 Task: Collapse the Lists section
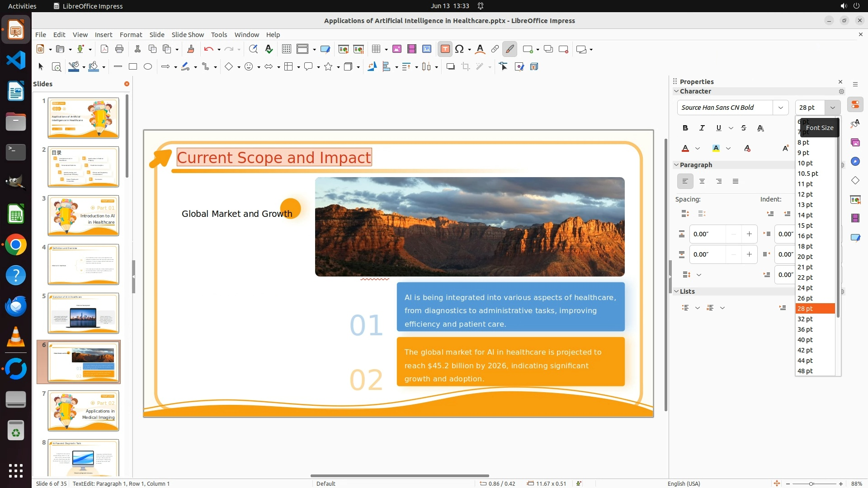677,291
